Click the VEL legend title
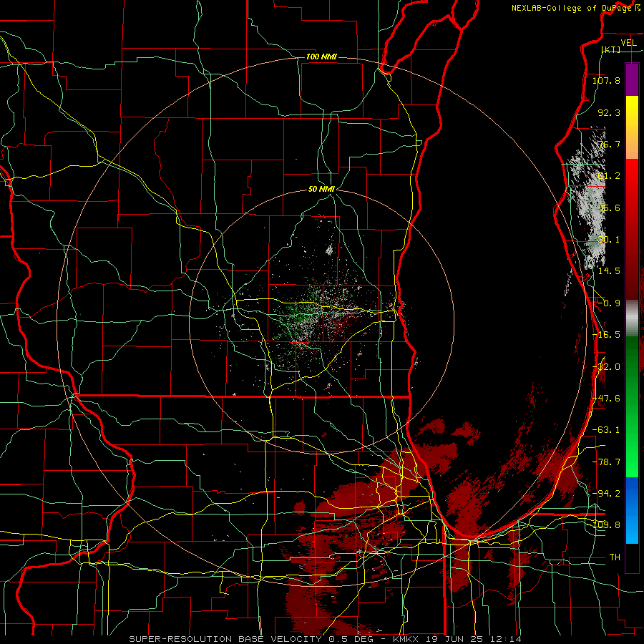Screen dimensions: 644x644 click(x=628, y=43)
